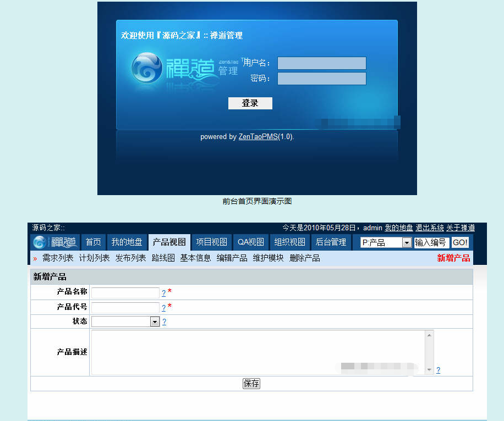Switch to the QA视图 tab

point(251,242)
